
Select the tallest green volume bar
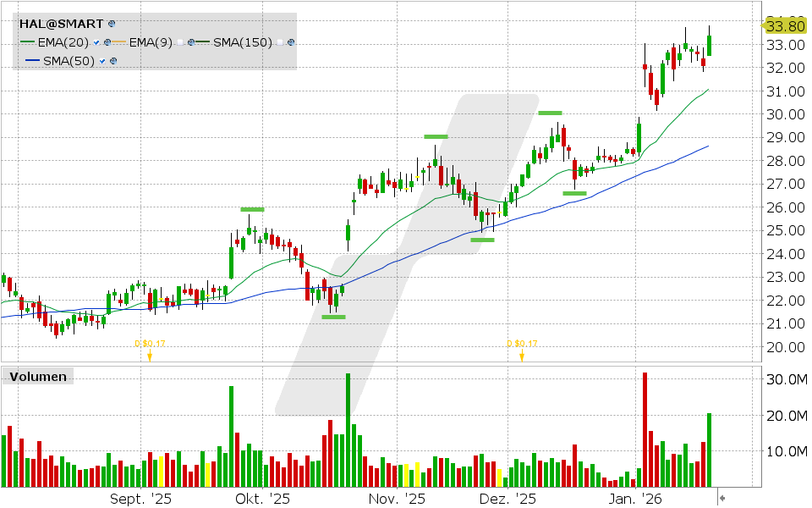pyautogui.click(x=349, y=423)
